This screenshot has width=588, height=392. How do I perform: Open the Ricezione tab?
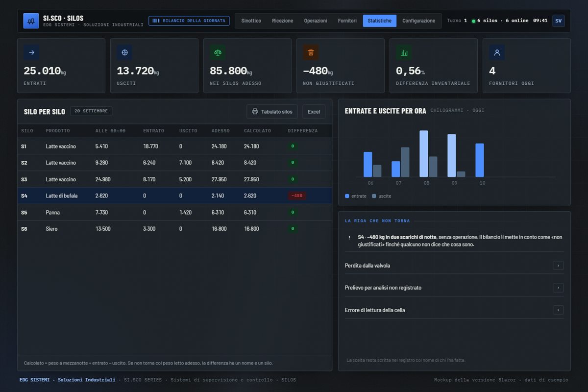pos(283,21)
